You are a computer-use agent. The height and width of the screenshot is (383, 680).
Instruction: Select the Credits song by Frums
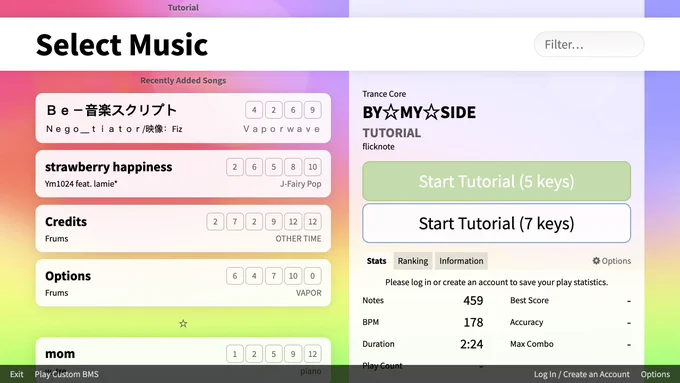click(183, 229)
